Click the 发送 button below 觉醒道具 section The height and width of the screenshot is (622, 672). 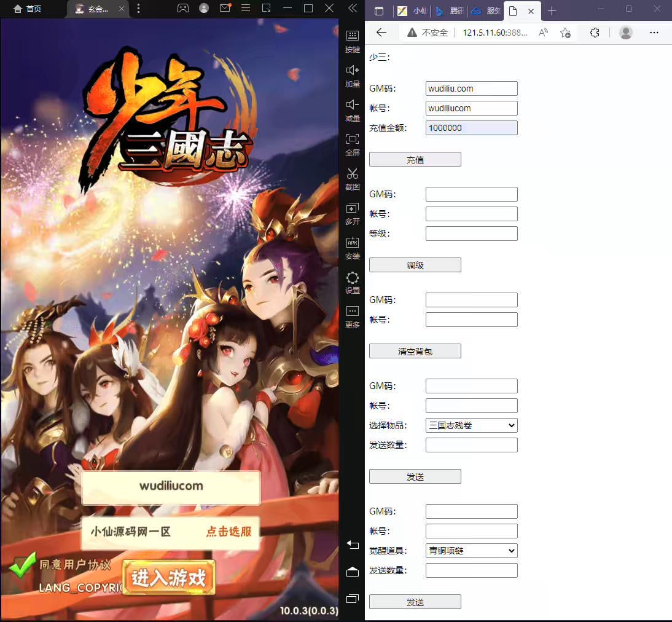(415, 602)
